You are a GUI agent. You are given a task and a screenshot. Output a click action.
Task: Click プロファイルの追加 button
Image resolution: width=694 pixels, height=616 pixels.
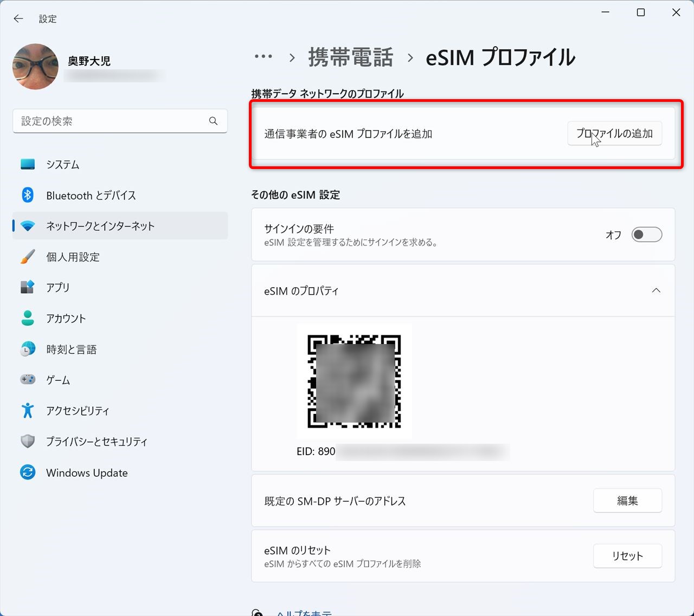click(x=614, y=133)
